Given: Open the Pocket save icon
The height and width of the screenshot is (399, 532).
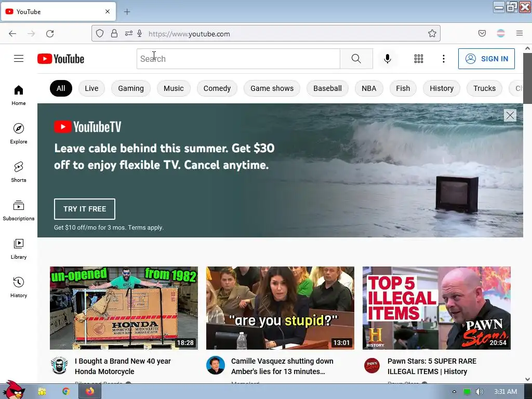Looking at the screenshot, I should click(482, 33).
